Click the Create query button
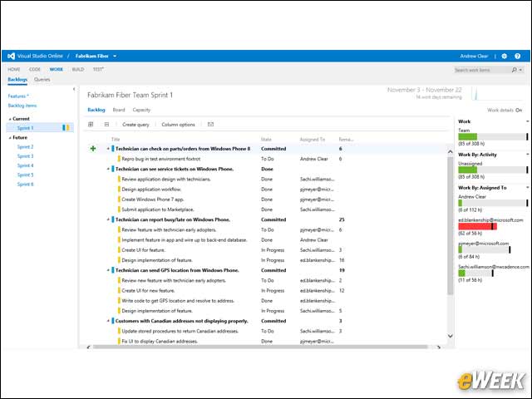The width and height of the screenshot is (532, 399). pyautogui.click(x=135, y=125)
